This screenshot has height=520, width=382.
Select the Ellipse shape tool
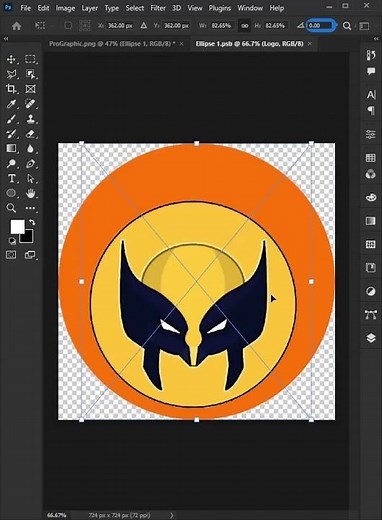coord(11,193)
